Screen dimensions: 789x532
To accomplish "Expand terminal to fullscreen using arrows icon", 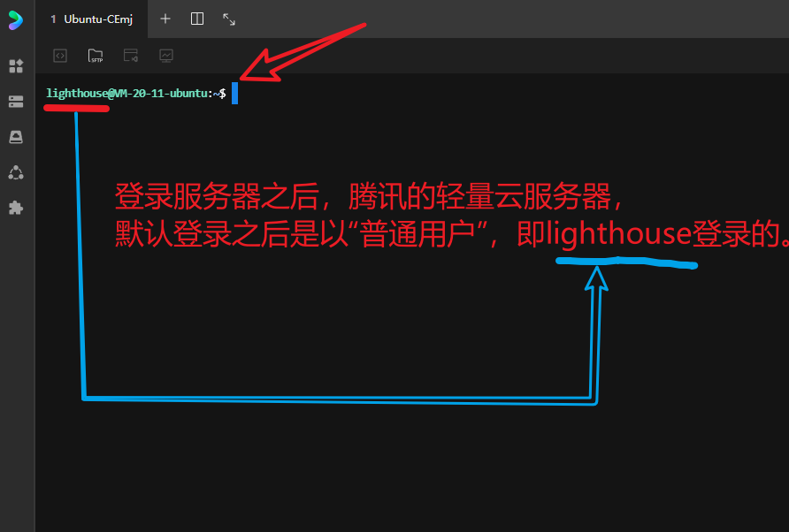I will [x=229, y=19].
